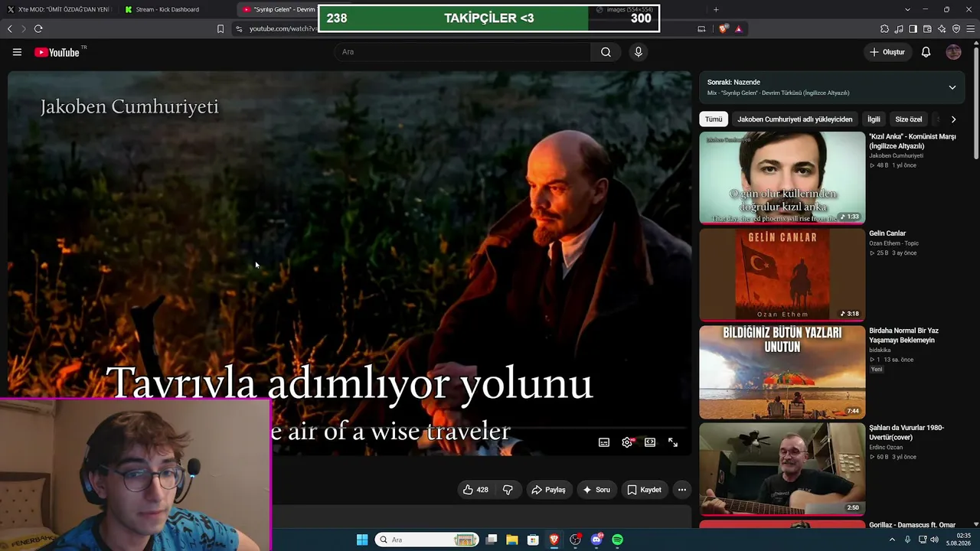The width and height of the screenshot is (980, 551).
Task: Open the Windows Start menu
Action: pos(362,540)
